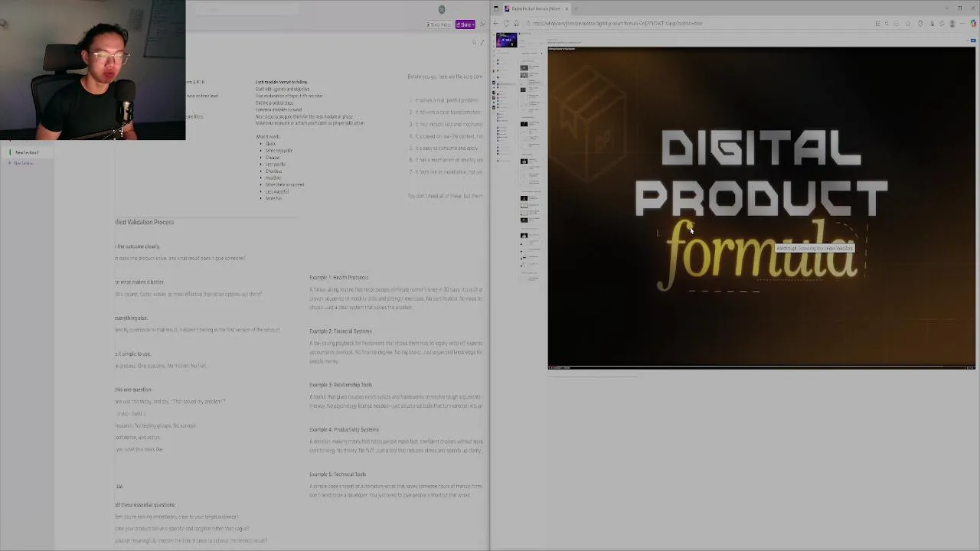Click the browser address bar URL
980x551 pixels.
[618, 23]
